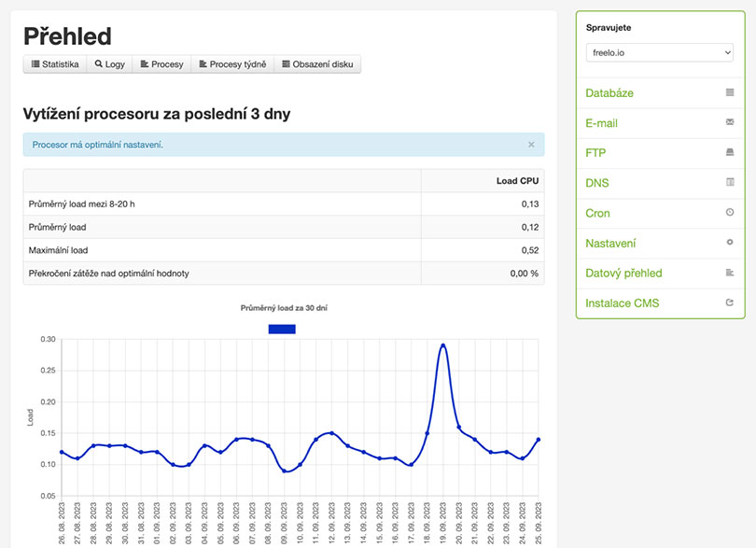Open the Cron link
The image size is (756, 548).
[597, 213]
